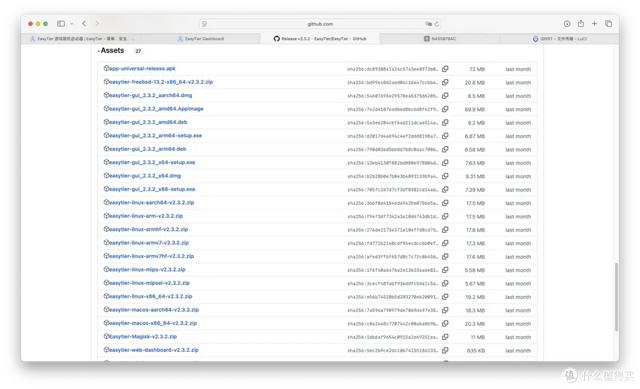640x389 pixels.
Task: Download easytier-gui_2.3.2_amd64.AppImage
Action: click(x=156, y=109)
